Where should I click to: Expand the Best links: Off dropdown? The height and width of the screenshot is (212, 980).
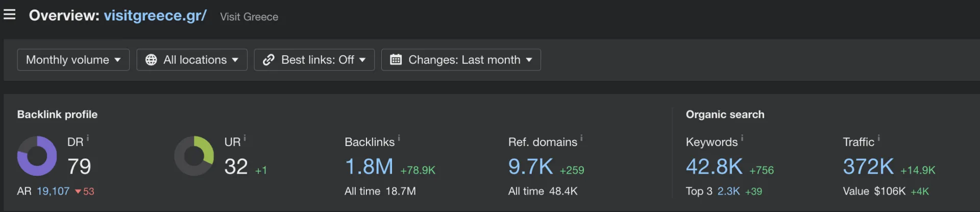tap(314, 60)
